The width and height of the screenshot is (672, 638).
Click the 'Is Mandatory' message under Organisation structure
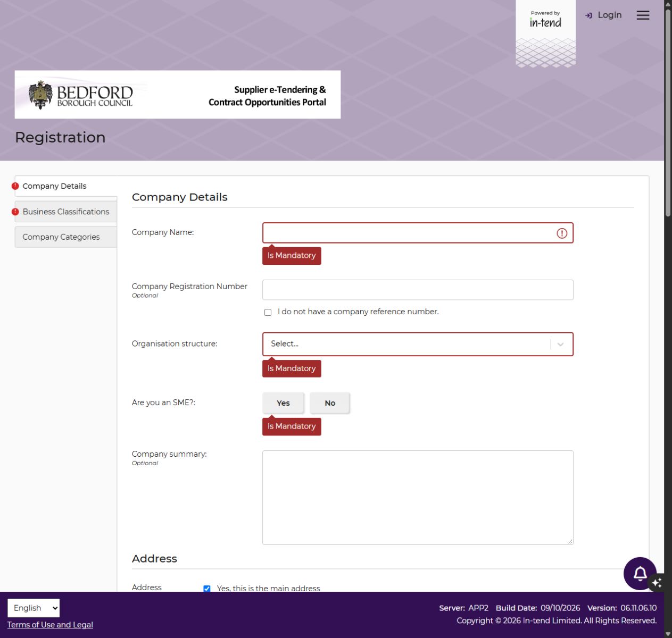292,368
